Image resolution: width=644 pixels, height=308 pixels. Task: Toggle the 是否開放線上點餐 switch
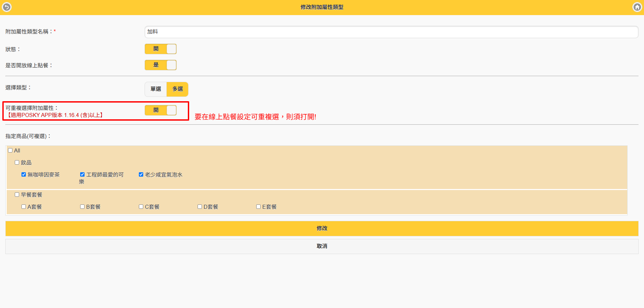[x=161, y=65]
